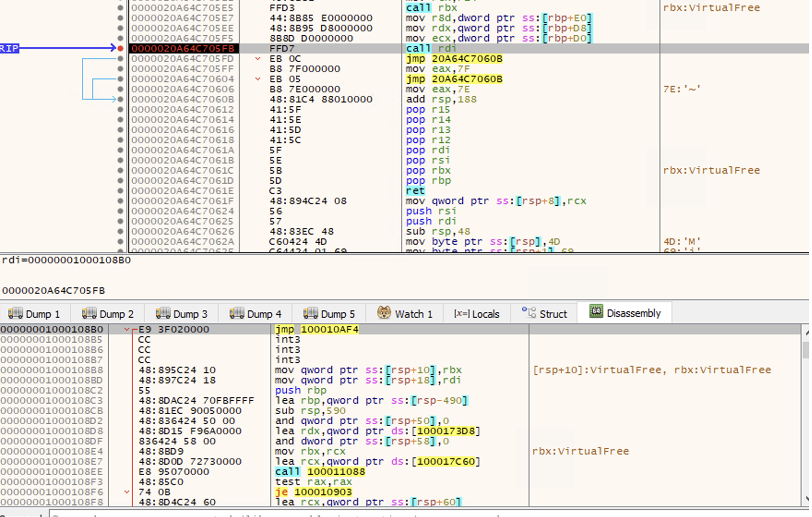
Task: Select 'jmp 100010AF4' in lower disassembly
Action: [316, 329]
